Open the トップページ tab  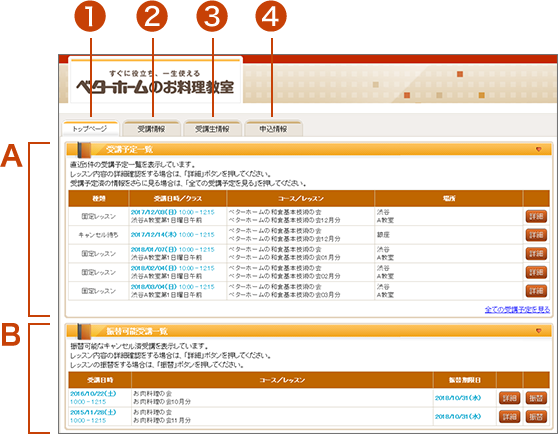(x=90, y=129)
